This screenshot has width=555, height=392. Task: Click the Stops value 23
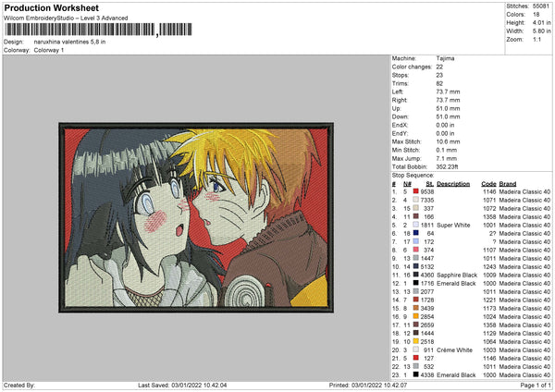439,75
